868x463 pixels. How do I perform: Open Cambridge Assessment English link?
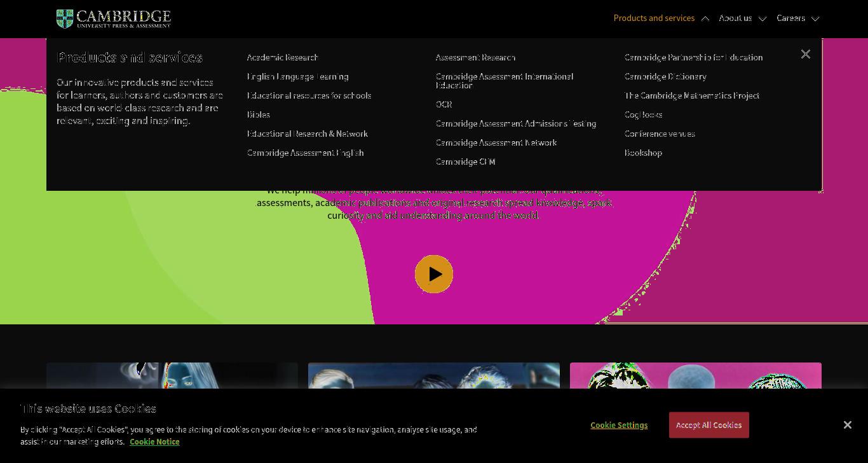point(305,153)
